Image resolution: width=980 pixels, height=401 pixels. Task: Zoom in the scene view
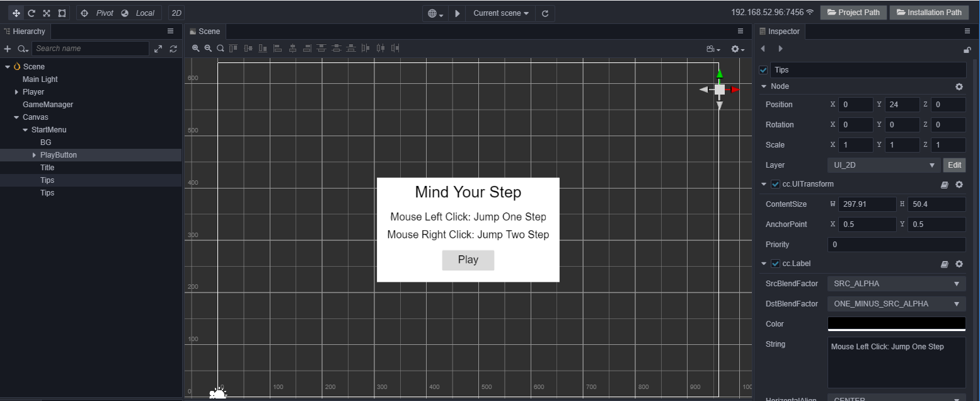click(x=196, y=48)
